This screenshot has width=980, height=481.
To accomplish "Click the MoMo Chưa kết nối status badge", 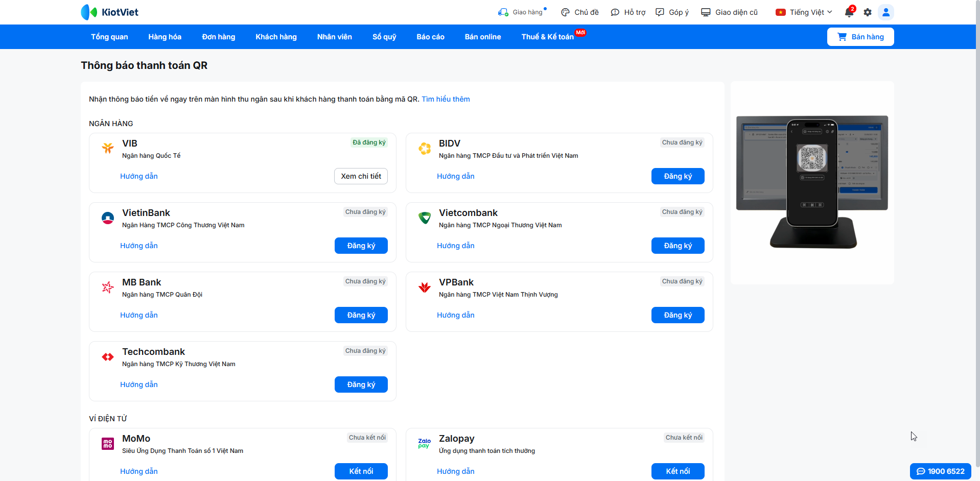I will 367,438.
